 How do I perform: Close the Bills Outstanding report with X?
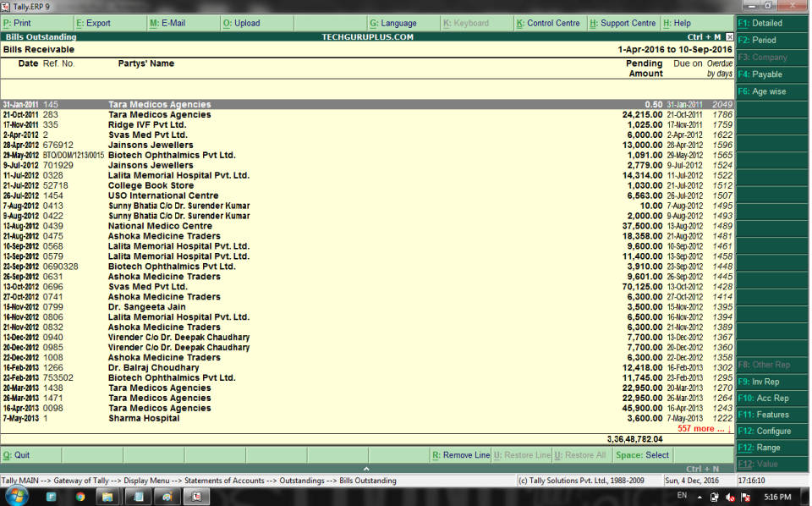[x=729, y=36]
